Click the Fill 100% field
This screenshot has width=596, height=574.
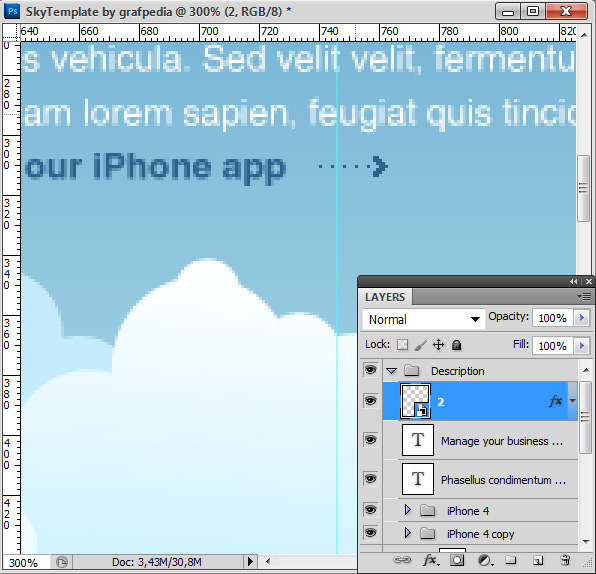pyautogui.click(x=554, y=346)
